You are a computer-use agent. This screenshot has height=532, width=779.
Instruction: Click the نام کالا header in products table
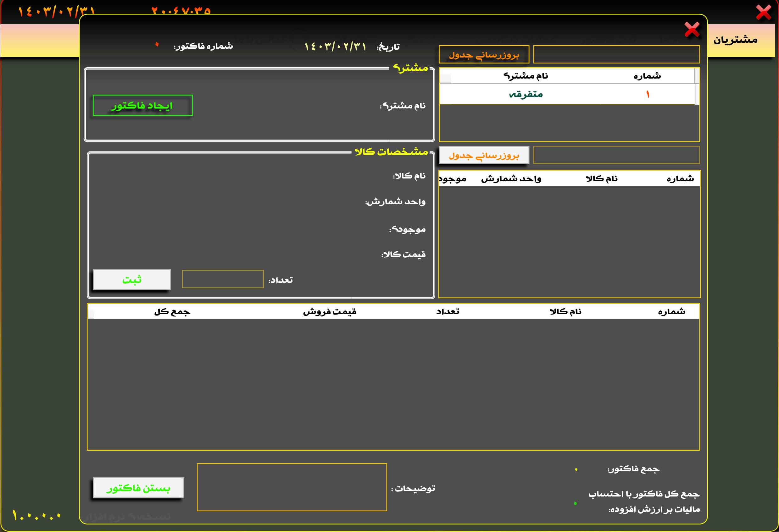pos(601,179)
